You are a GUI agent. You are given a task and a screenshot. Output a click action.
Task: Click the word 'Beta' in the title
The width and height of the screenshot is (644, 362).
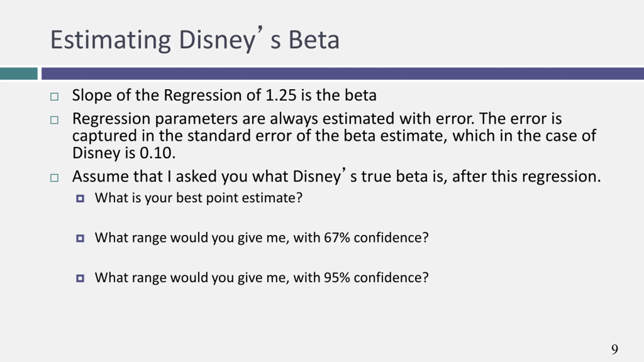click(314, 40)
